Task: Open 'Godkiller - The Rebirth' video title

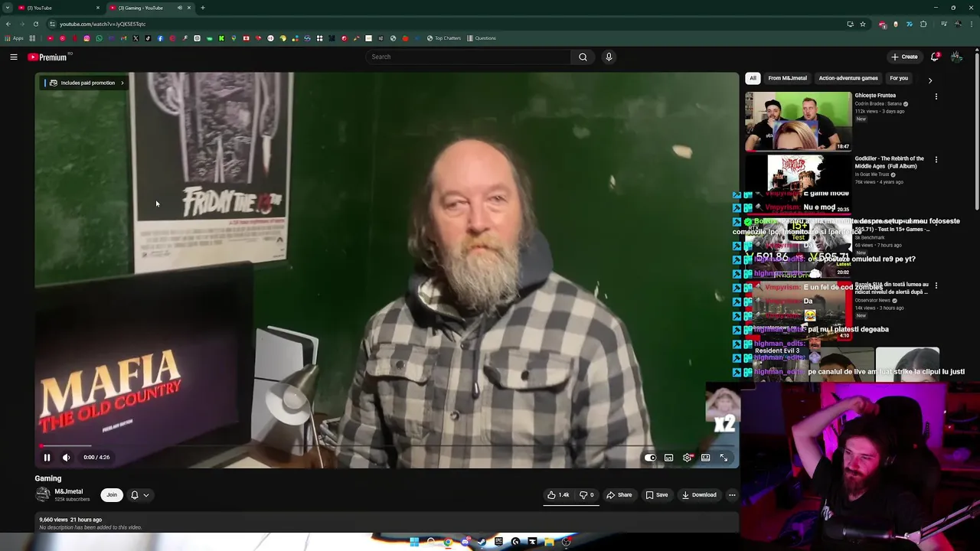Action: (x=889, y=162)
